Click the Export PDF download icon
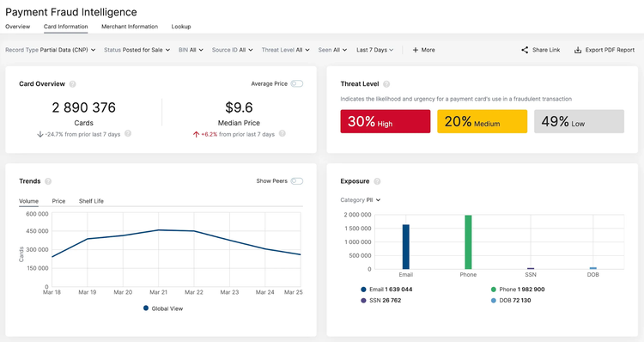This screenshot has height=342, width=644. tap(578, 50)
